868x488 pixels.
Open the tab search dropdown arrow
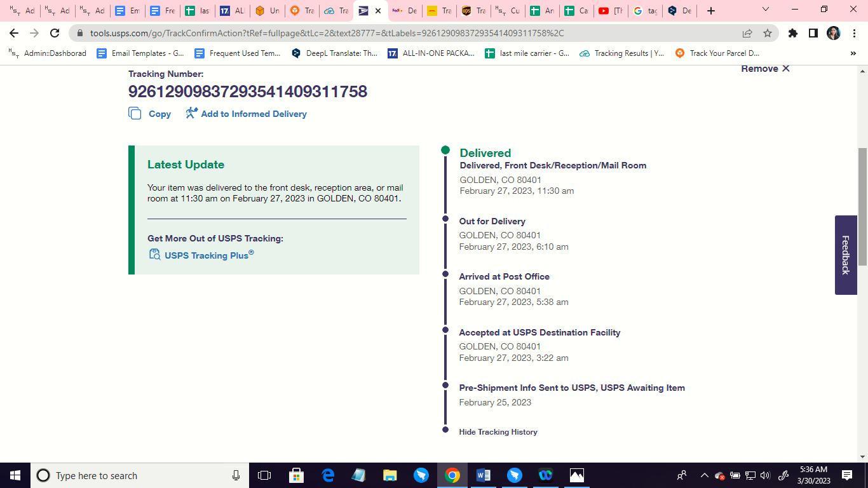tap(766, 10)
